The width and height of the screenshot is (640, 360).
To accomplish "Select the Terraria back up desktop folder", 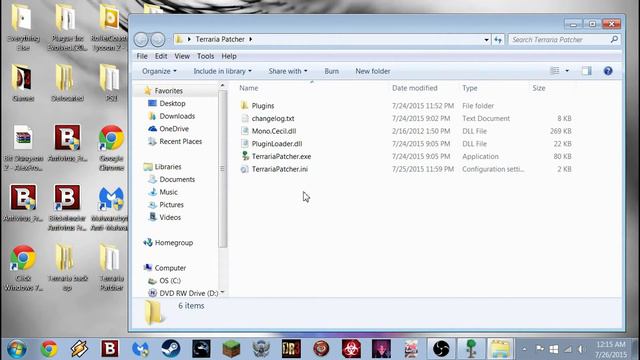I will click(67, 268).
